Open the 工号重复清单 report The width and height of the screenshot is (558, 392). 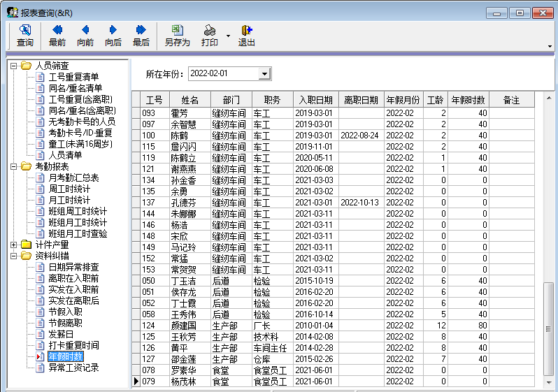tap(73, 77)
